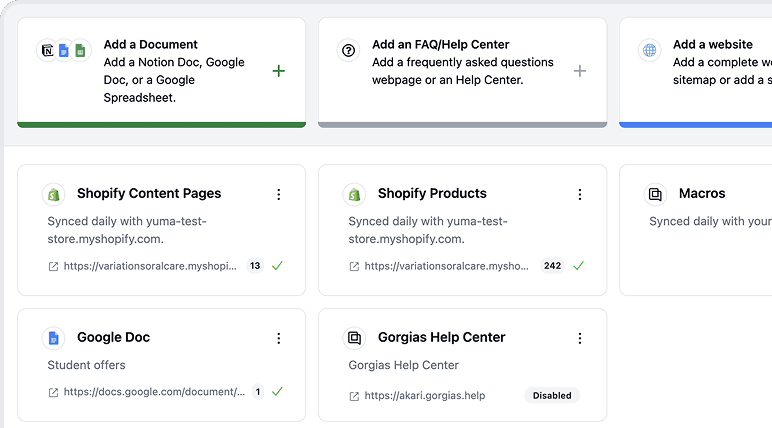The width and height of the screenshot is (772, 428).
Task: Click the green checkmark on Shopify Products
Action: click(579, 266)
